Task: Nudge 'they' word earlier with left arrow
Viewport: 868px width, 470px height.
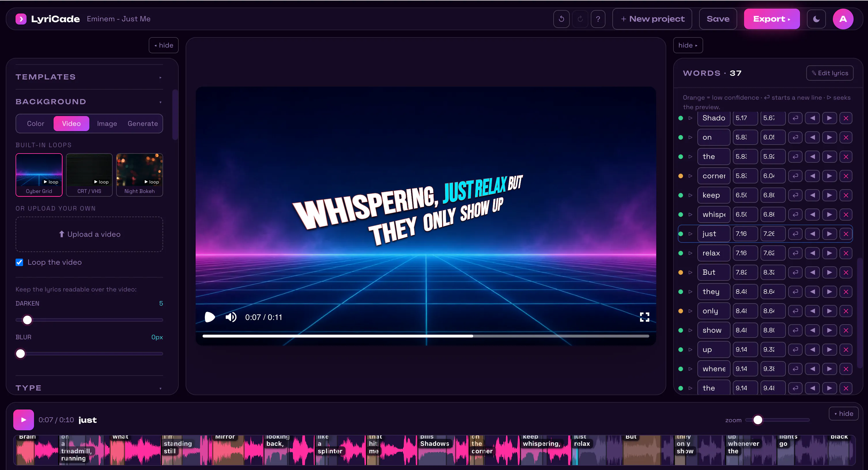Action: coord(812,291)
